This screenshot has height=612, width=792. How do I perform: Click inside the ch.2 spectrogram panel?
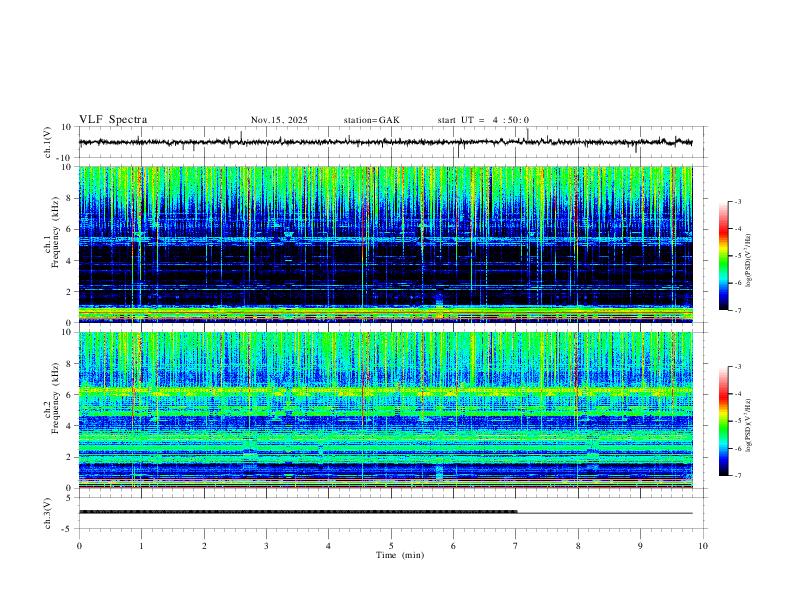click(385, 410)
